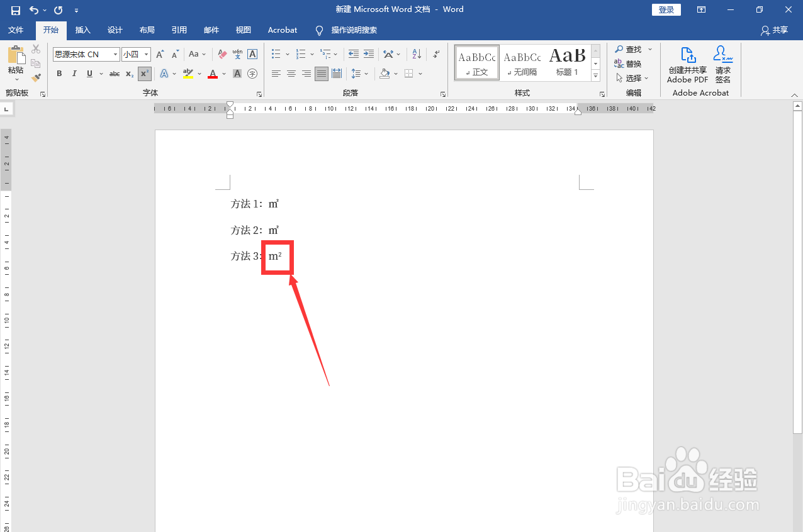Undo the last action
The image size is (803, 532).
click(33, 10)
